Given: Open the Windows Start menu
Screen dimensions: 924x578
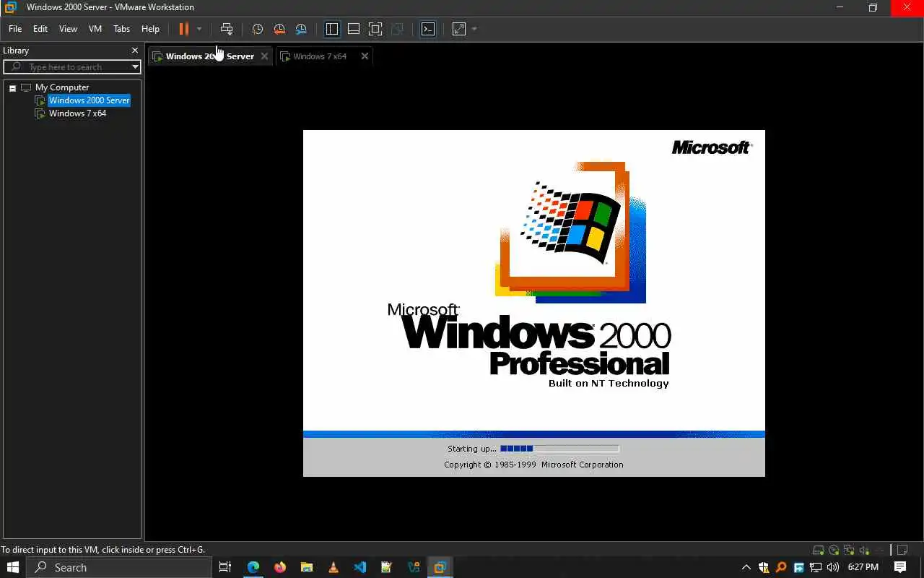Looking at the screenshot, I should (13, 567).
